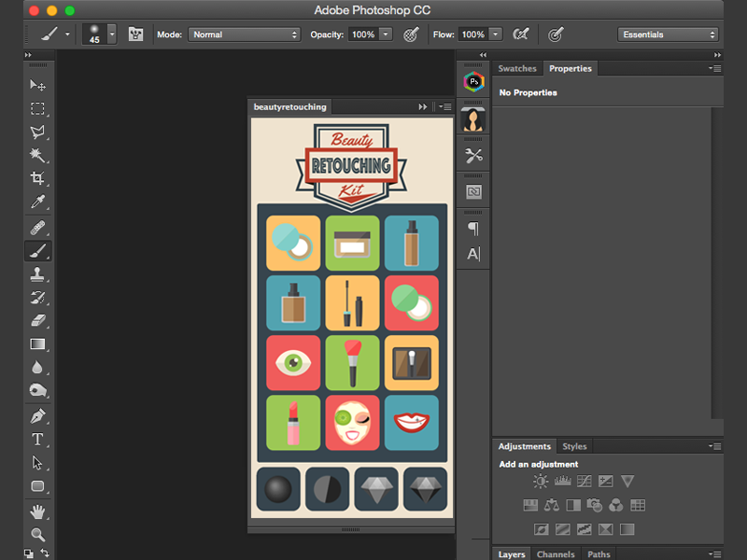The image size is (747, 560).
Task: Select the Hand tool
Action: [37, 511]
